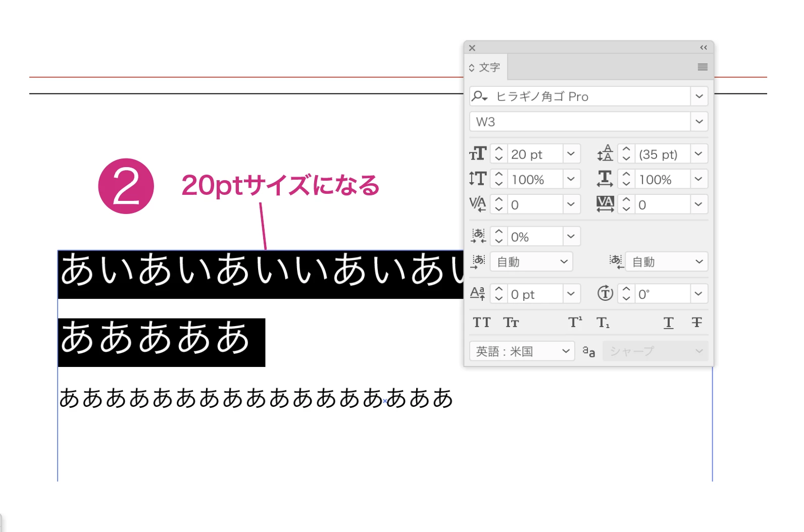Open the tsume 0% dropdown
804x532 pixels.
point(571,236)
